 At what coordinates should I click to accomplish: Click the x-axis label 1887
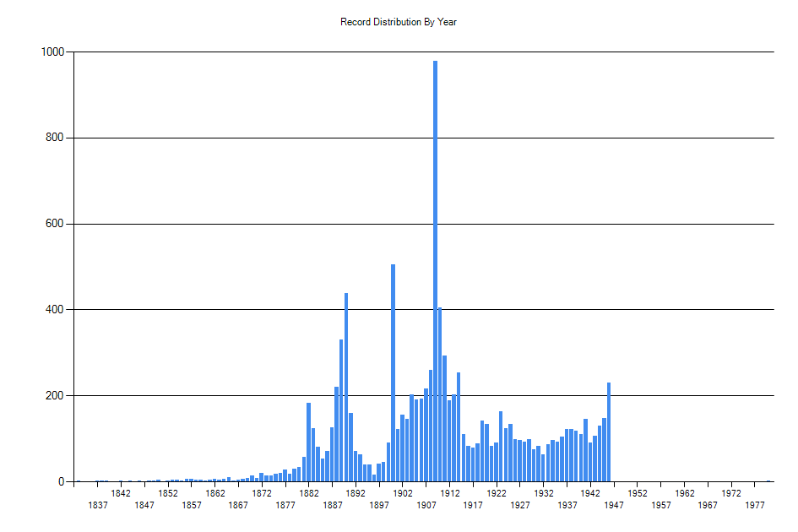point(333,505)
